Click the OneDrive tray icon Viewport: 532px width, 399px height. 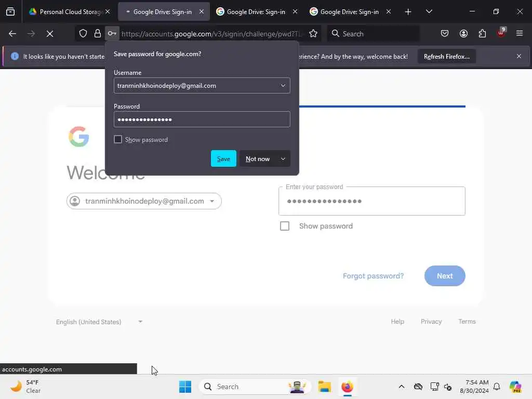[418, 387]
